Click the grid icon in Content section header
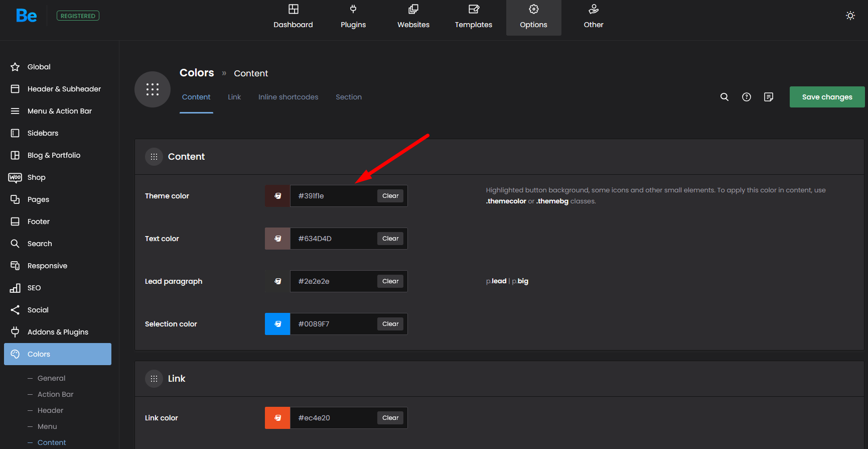868x449 pixels. [154, 157]
